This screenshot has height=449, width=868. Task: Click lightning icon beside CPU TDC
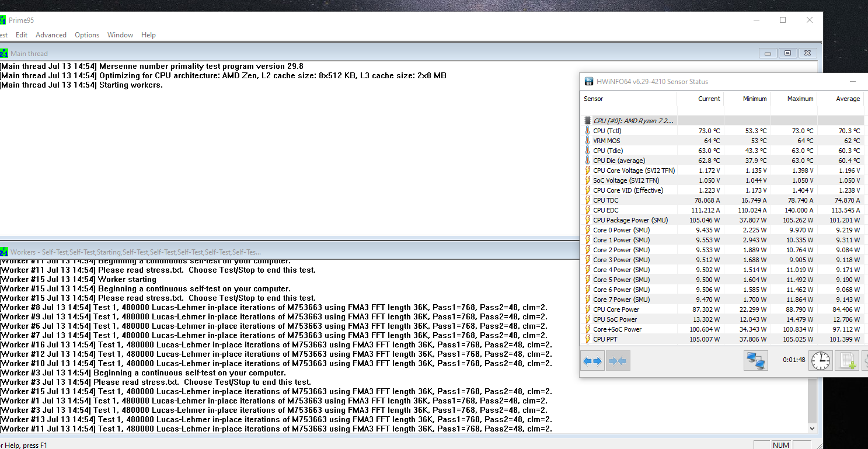pyautogui.click(x=588, y=200)
